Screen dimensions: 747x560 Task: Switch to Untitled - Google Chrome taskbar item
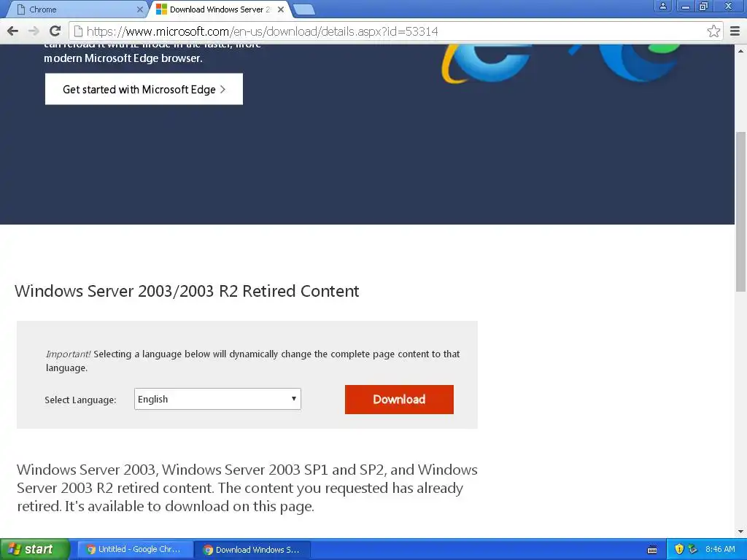tap(135, 550)
